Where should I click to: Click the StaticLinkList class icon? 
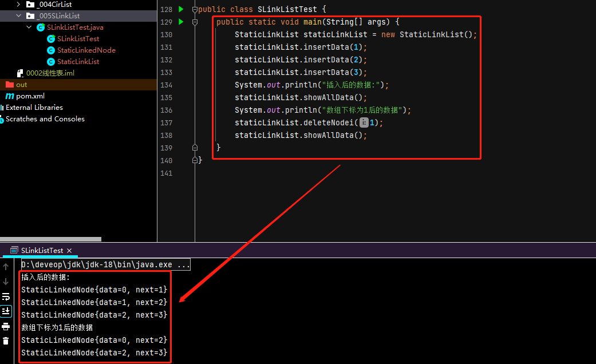(x=51, y=62)
